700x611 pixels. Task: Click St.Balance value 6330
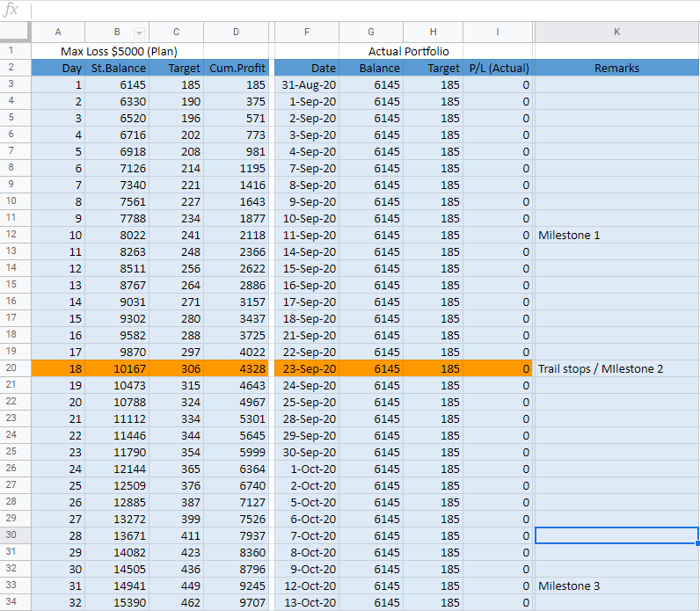click(x=117, y=102)
